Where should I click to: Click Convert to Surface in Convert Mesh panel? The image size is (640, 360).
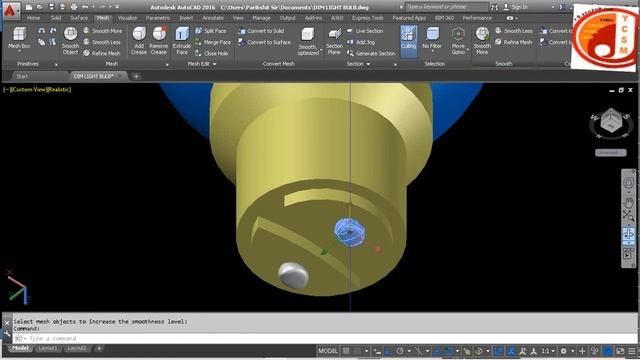[264, 42]
